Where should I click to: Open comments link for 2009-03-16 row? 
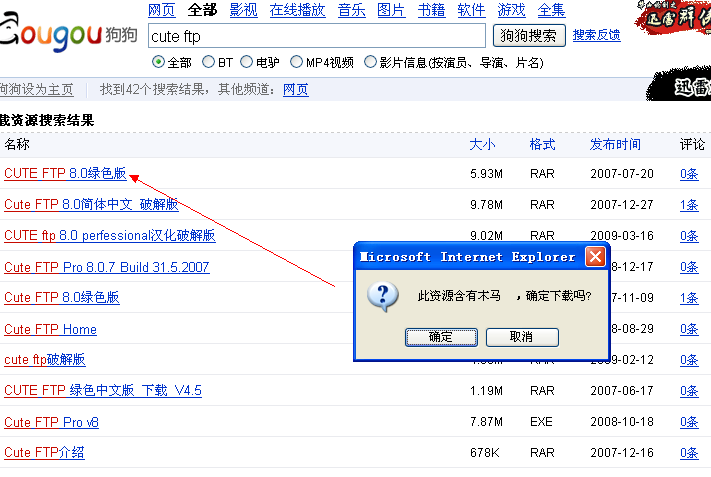(x=689, y=236)
